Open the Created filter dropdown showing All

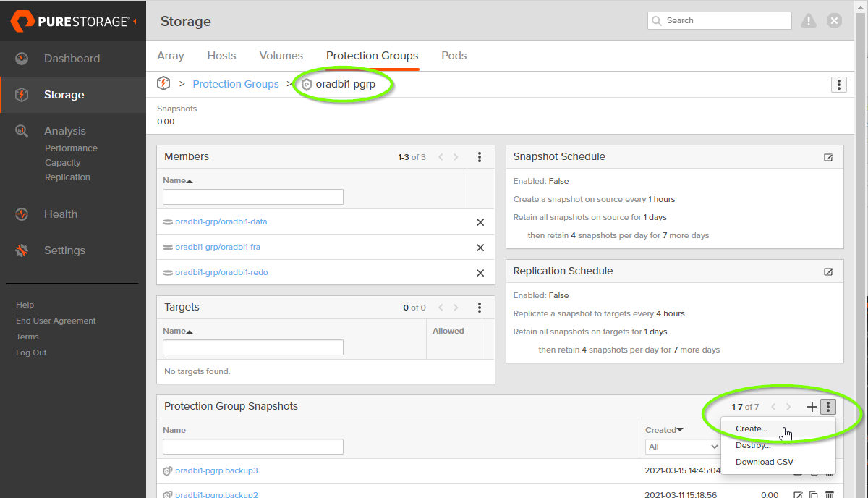pos(683,447)
